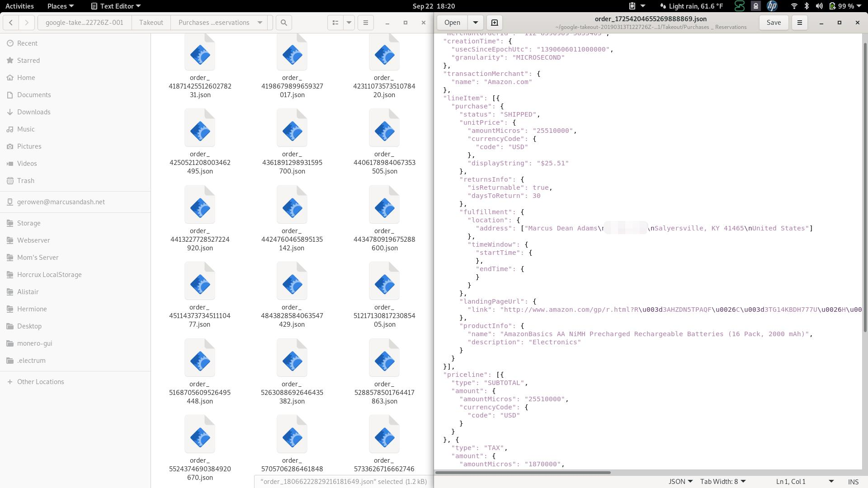Open the file browser's hamburger menu
The image size is (868, 488).
pyautogui.click(x=365, y=22)
